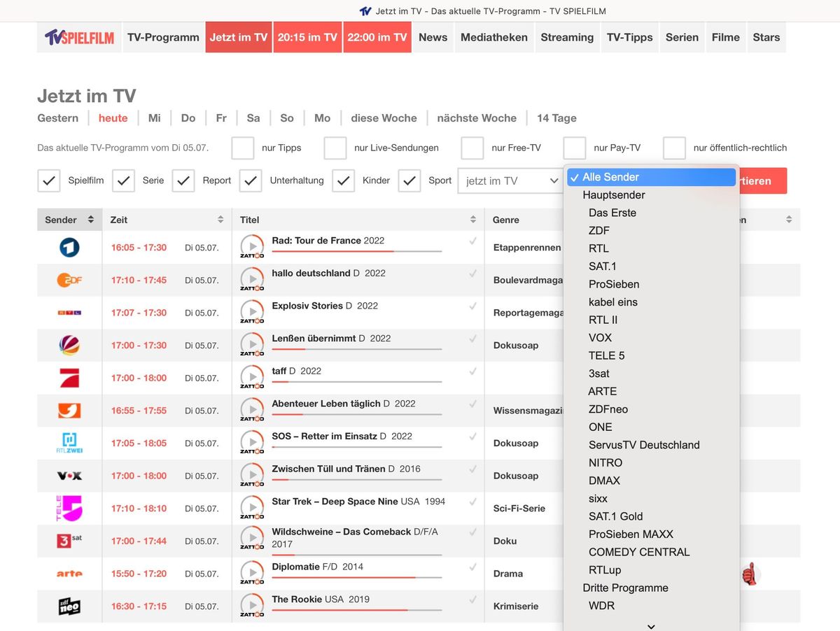The height and width of the screenshot is (631, 840).
Task: Play taff on Zattoo
Action: click(252, 378)
